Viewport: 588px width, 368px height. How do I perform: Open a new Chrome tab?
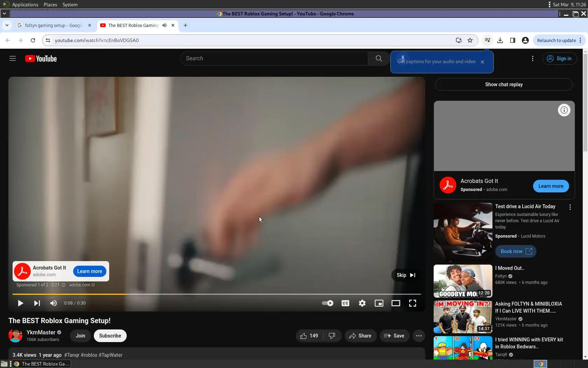coord(185,25)
